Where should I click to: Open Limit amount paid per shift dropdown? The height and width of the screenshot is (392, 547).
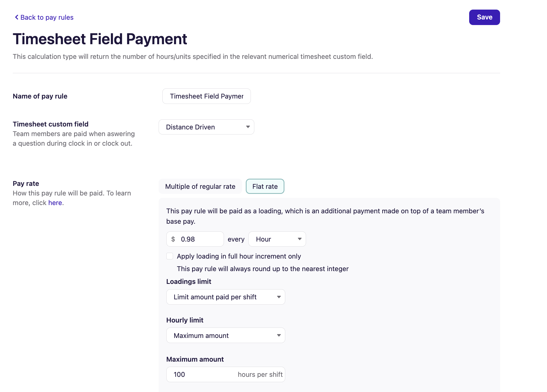[226, 297]
